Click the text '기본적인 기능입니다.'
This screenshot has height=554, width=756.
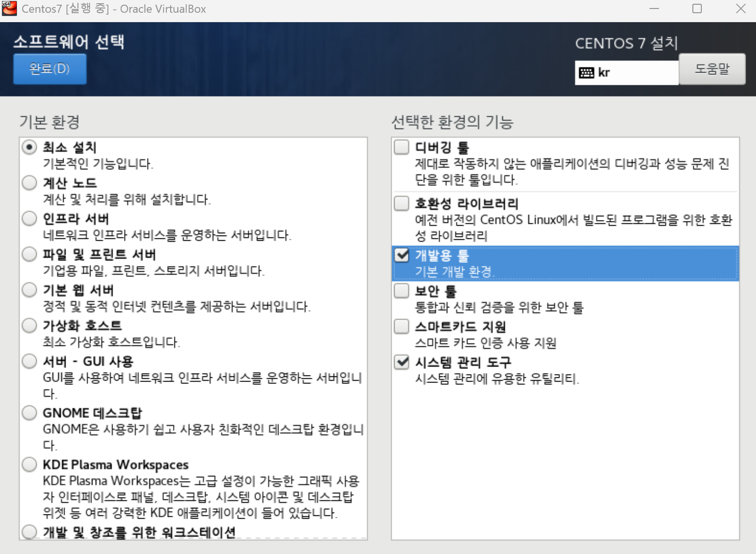pos(98,164)
